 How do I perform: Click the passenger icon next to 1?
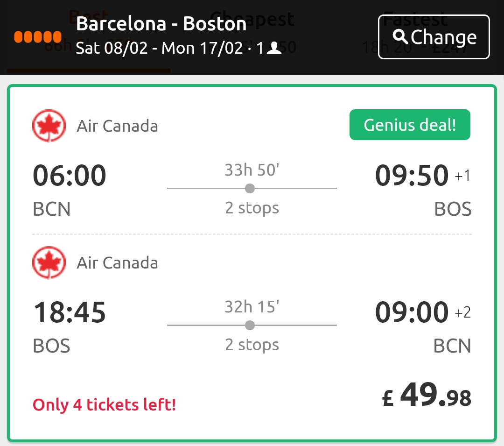tap(274, 48)
